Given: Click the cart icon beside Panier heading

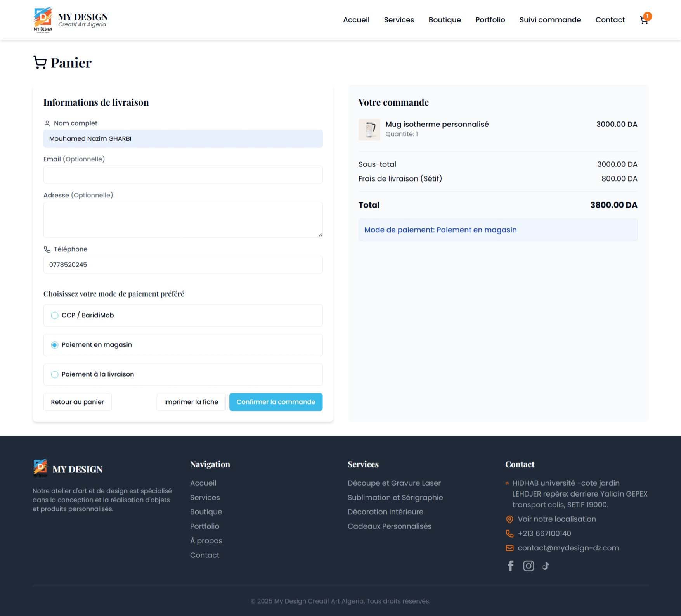Looking at the screenshot, I should pyautogui.click(x=40, y=62).
